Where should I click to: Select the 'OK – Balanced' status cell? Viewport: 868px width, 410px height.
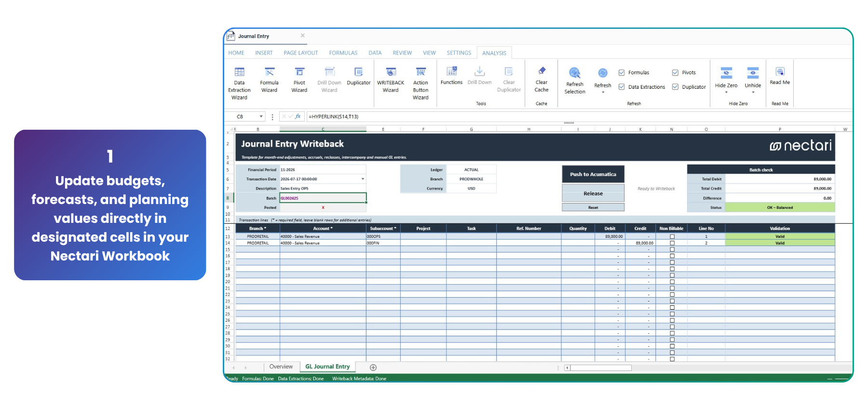780,207
